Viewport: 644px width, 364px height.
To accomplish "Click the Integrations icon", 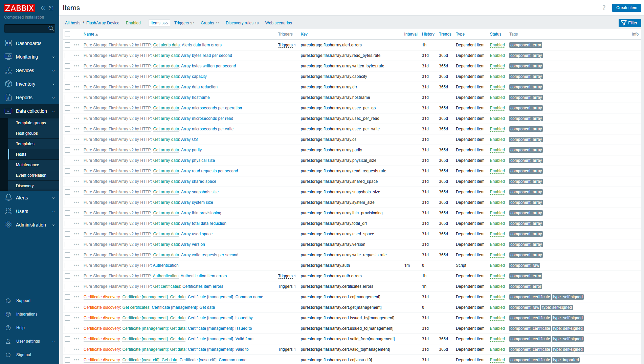I will 8,314.
